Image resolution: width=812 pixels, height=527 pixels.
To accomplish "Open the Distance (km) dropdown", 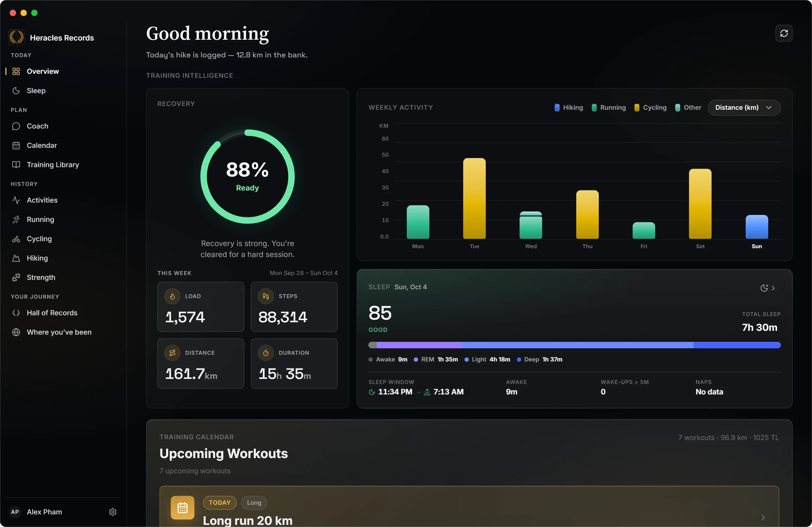I will coord(744,108).
